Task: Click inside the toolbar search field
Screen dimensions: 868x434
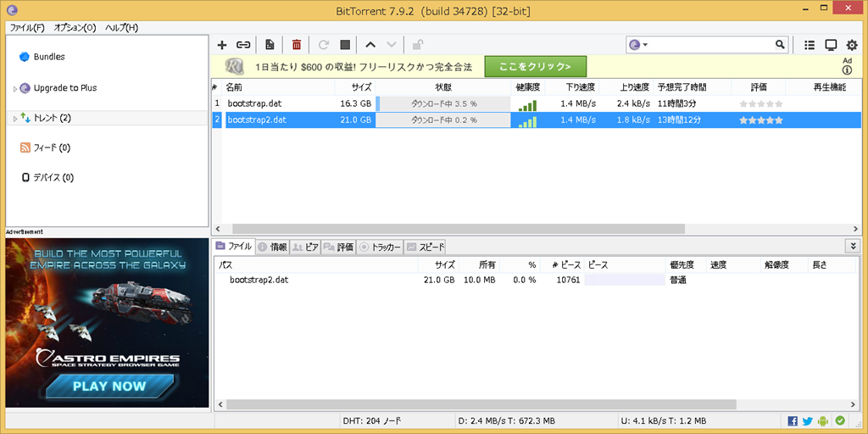Action: point(711,45)
